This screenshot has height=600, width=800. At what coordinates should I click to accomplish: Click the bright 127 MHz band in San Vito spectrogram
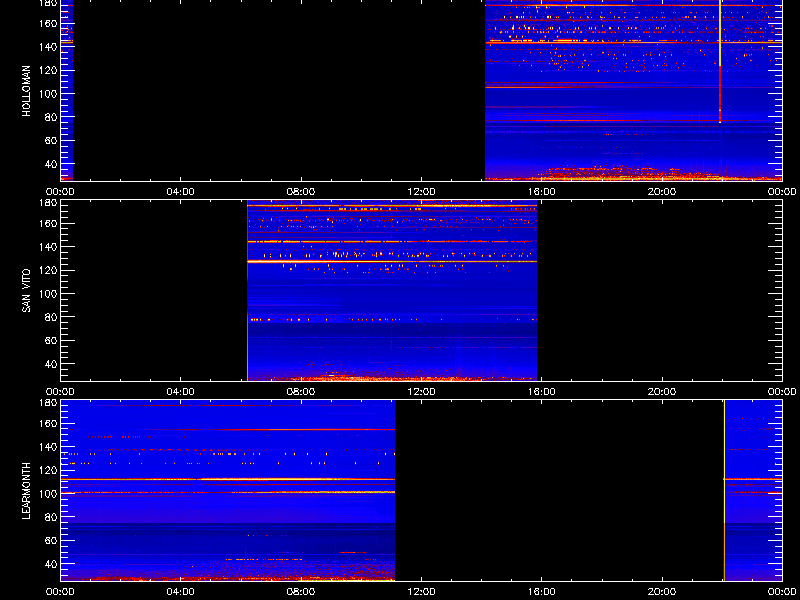tap(392, 261)
